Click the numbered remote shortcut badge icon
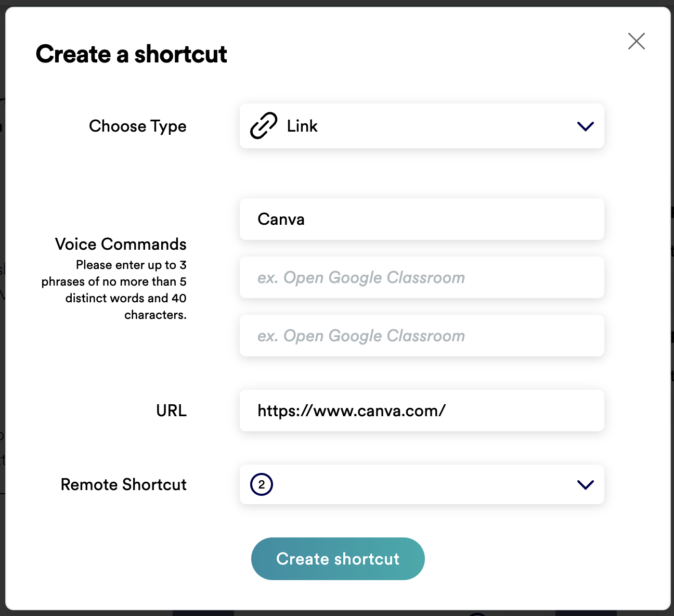Image resolution: width=674 pixels, height=616 pixels. (x=261, y=484)
